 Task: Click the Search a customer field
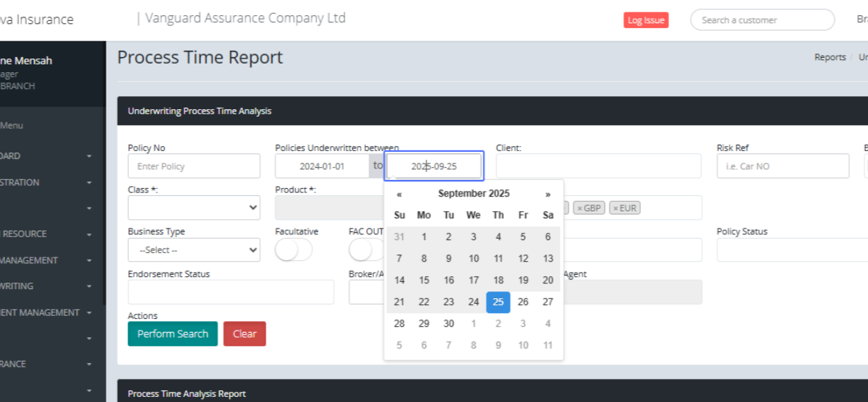click(762, 20)
